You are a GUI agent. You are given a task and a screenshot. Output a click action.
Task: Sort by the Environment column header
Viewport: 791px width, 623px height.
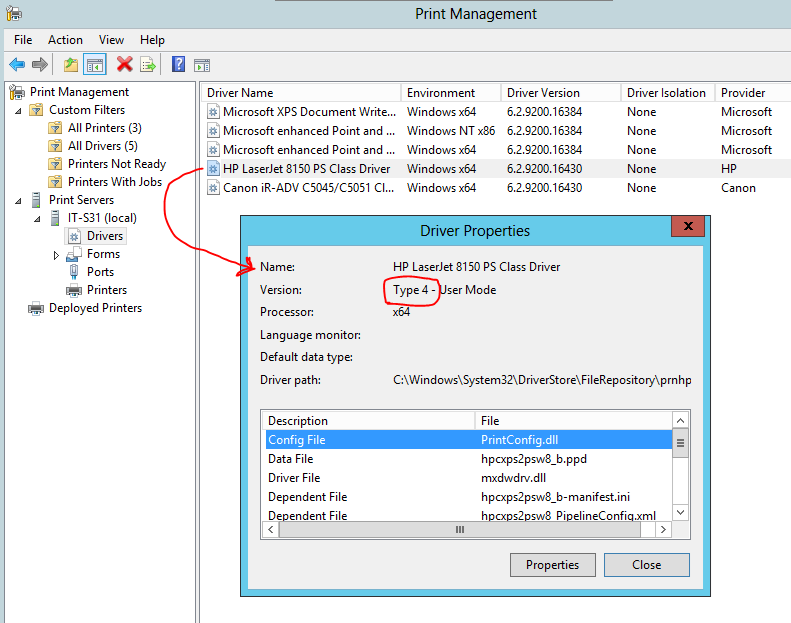click(451, 93)
